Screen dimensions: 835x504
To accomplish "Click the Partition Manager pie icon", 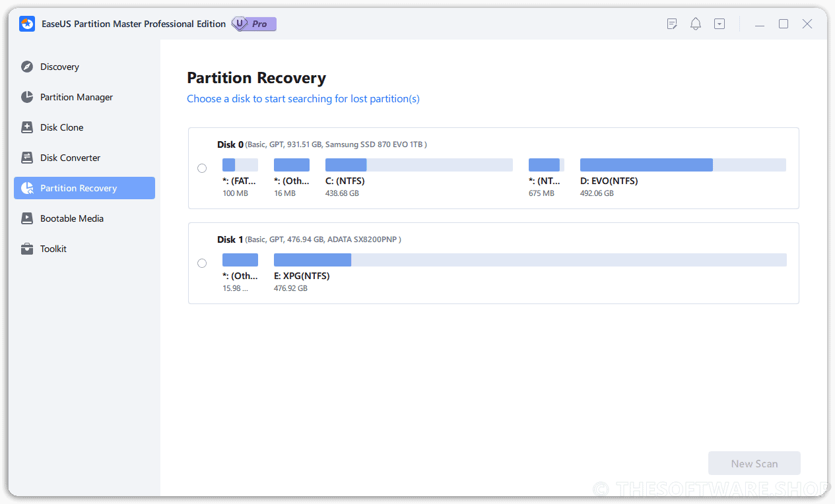I will (x=27, y=97).
